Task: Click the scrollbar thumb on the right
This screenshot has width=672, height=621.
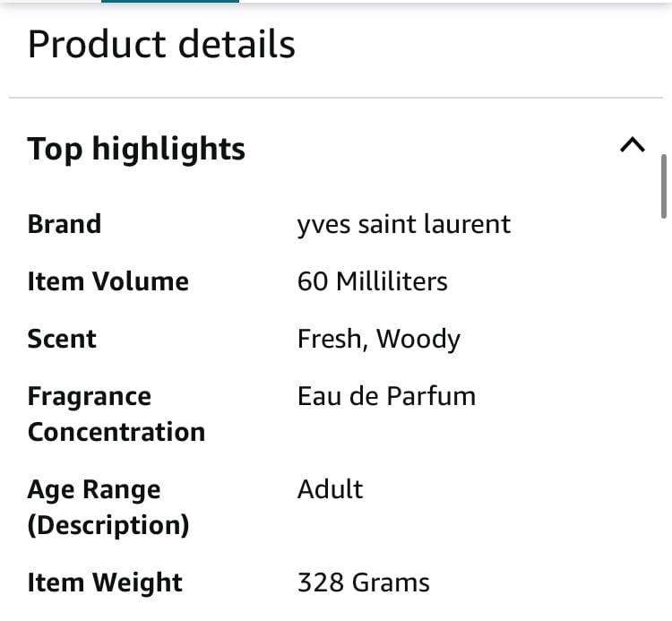Action: click(663, 186)
